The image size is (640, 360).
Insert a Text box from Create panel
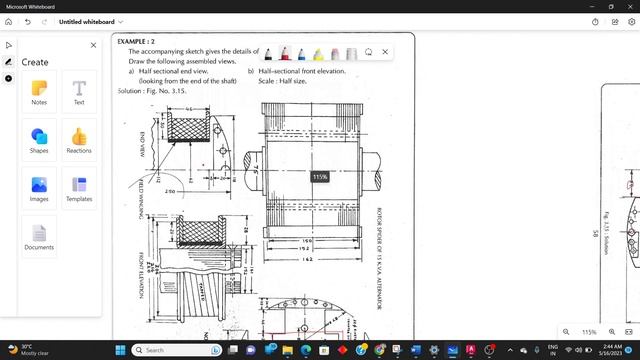(79, 92)
